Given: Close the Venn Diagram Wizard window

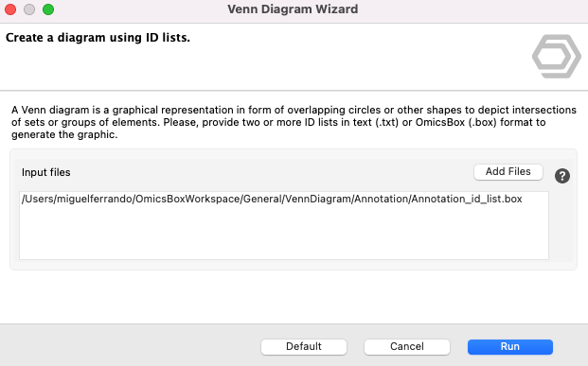Looking at the screenshot, I should [10, 9].
